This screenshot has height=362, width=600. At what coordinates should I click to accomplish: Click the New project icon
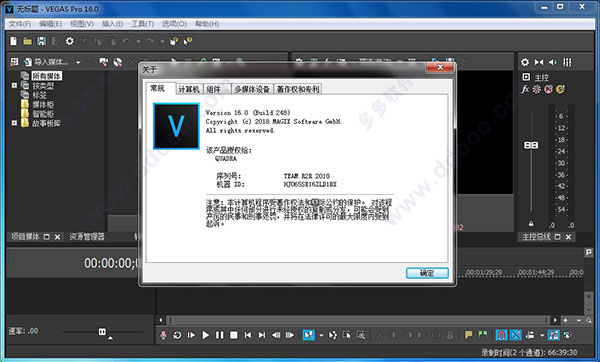pos(14,41)
